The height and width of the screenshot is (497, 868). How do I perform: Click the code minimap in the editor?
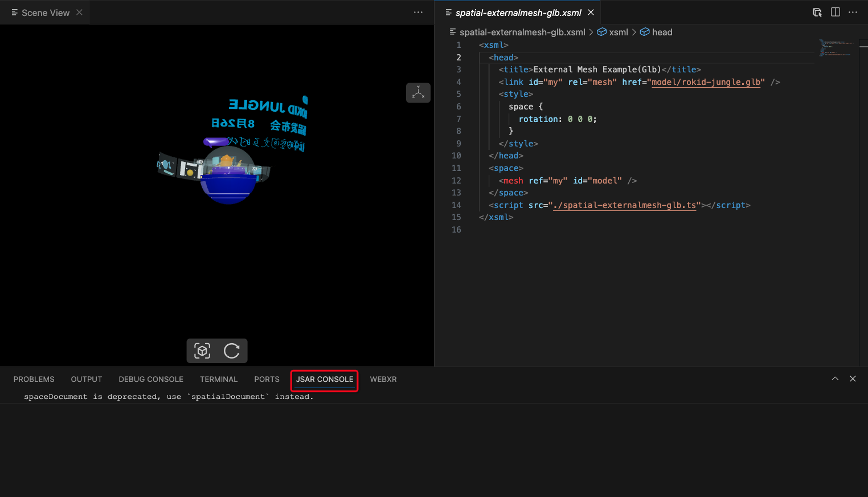click(834, 48)
